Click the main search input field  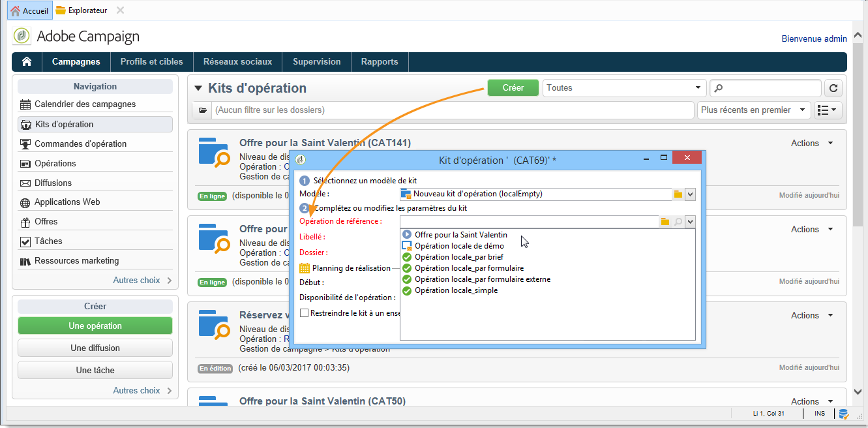[765, 88]
